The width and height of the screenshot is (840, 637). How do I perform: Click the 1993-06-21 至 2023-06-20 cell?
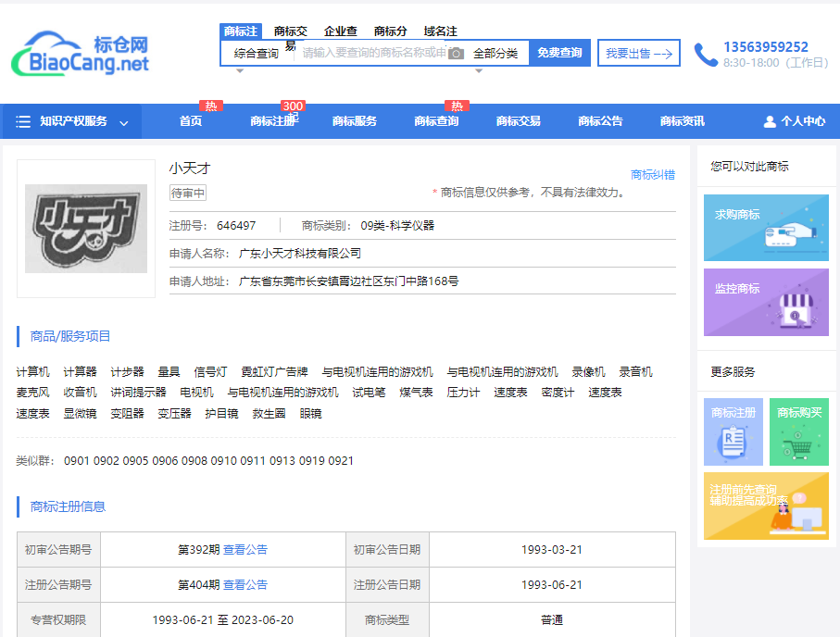pos(223,619)
